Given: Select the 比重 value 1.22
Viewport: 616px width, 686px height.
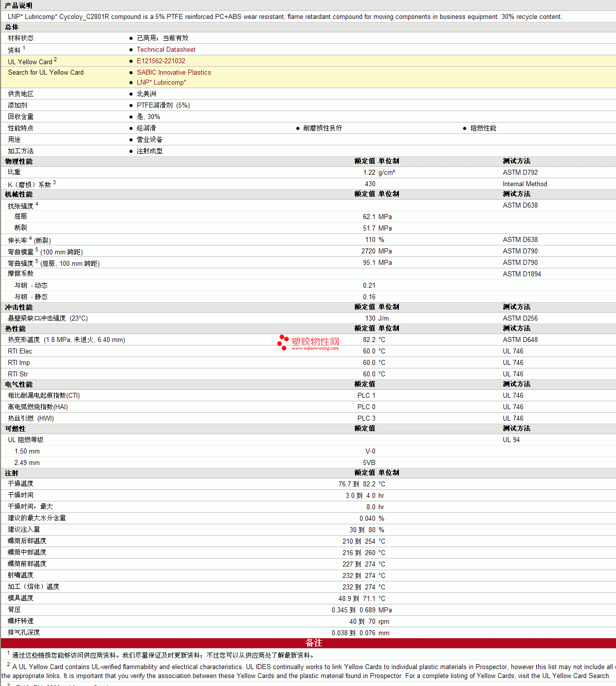Looking at the screenshot, I should (x=370, y=173).
